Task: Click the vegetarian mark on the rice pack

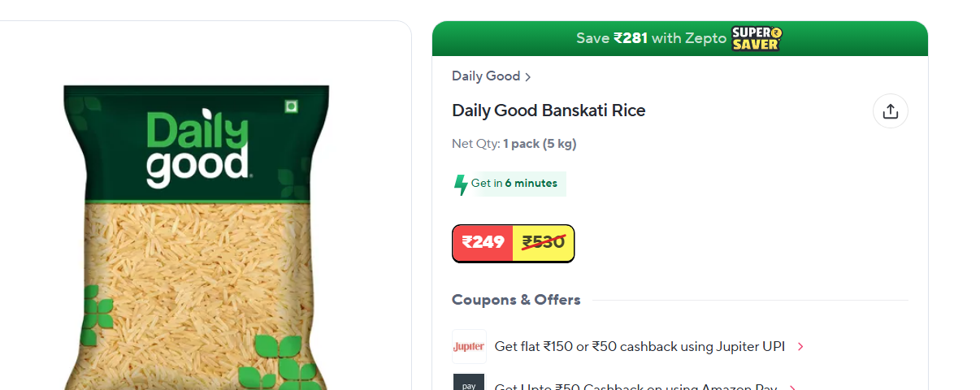Action: coord(291,106)
